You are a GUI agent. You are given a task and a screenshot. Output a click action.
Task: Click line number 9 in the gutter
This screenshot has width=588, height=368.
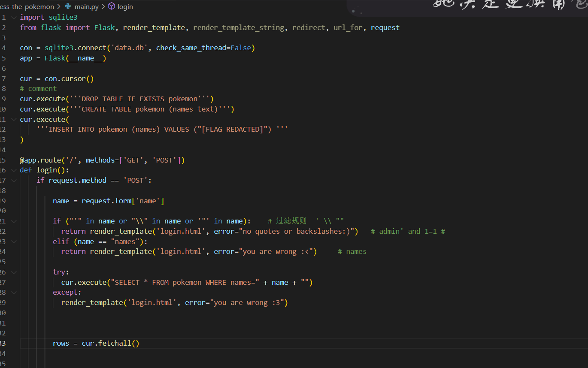click(x=3, y=99)
